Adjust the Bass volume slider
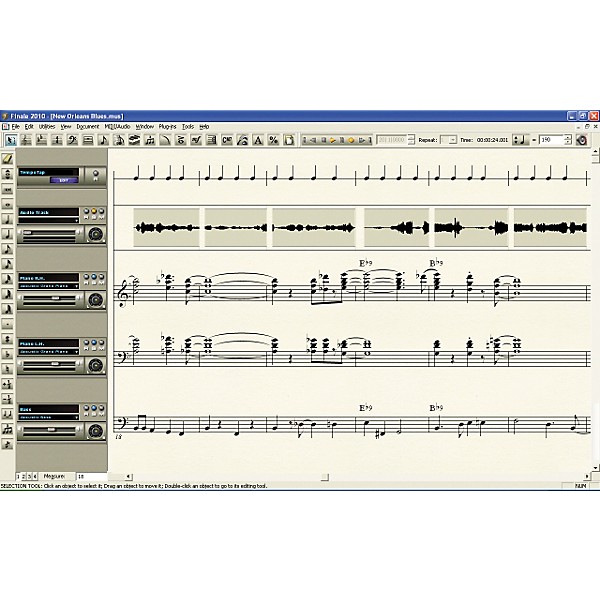 pyautogui.click(x=50, y=430)
